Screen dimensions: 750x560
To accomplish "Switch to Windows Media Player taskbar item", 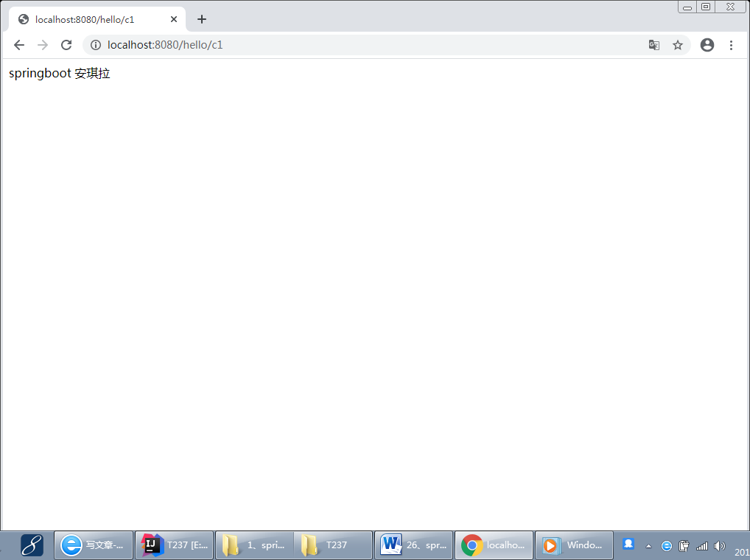I will [x=574, y=545].
